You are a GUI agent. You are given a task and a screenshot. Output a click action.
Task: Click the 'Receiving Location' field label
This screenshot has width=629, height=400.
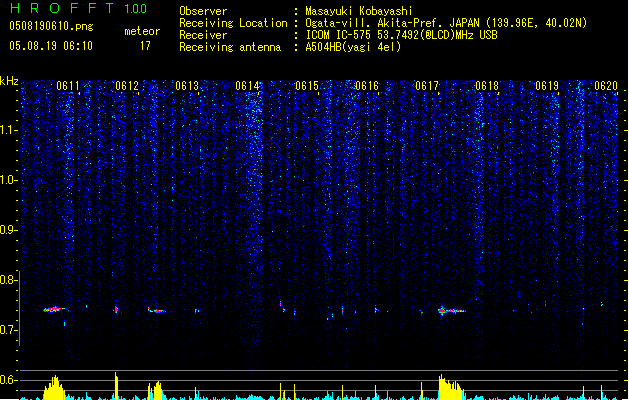[x=233, y=23]
